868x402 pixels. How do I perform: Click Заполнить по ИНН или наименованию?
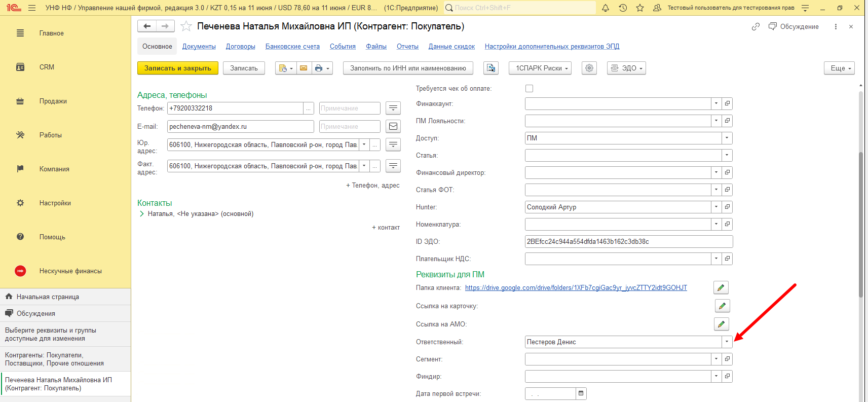[x=408, y=68]
